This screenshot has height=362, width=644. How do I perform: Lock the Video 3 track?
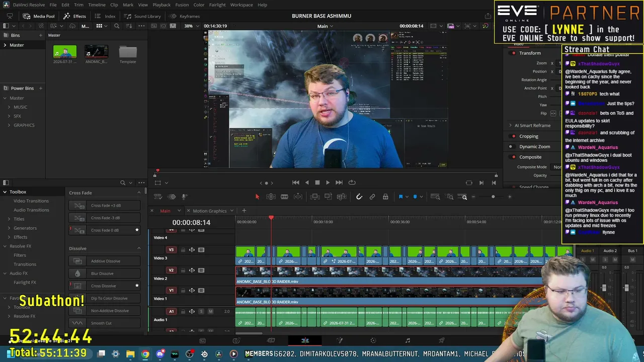[183, 250]
